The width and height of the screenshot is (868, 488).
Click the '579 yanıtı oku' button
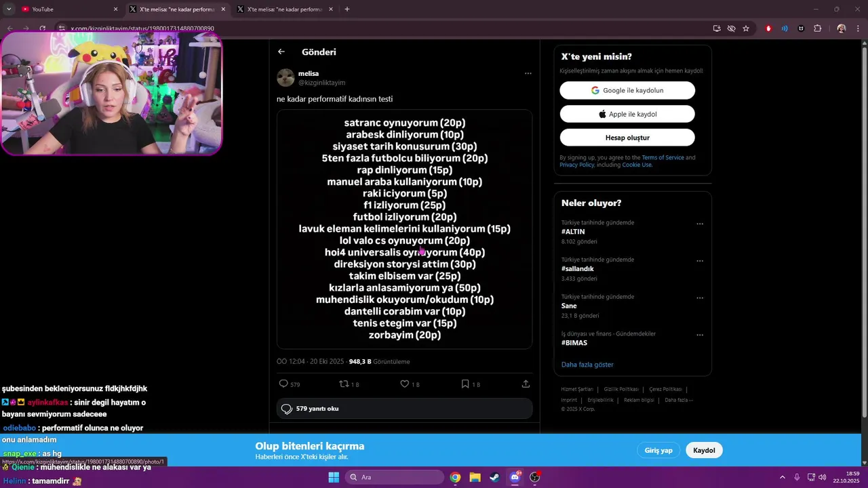click(404, 409)
